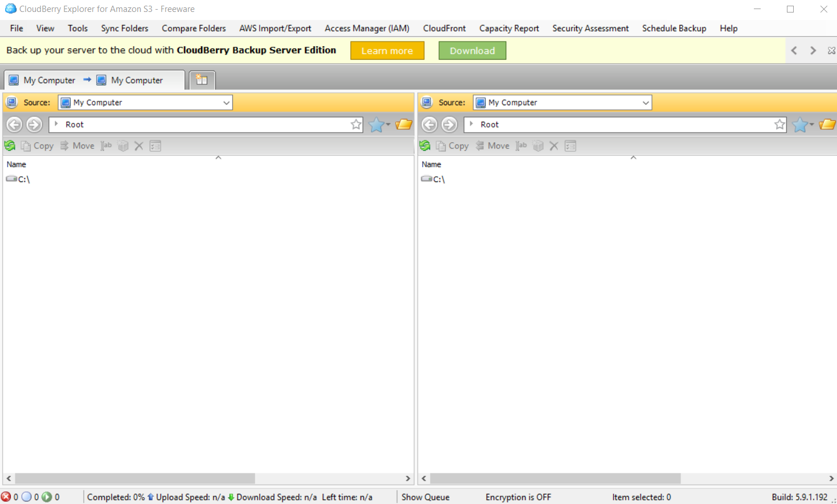
Task: Click the green Download button
Action: coord(472,51)
